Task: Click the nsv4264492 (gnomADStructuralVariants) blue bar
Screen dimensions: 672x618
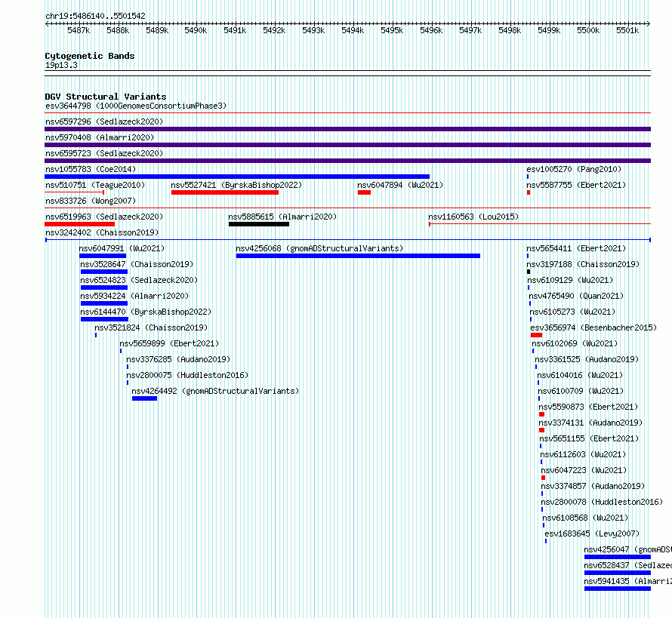Action: tap(144, 398)
